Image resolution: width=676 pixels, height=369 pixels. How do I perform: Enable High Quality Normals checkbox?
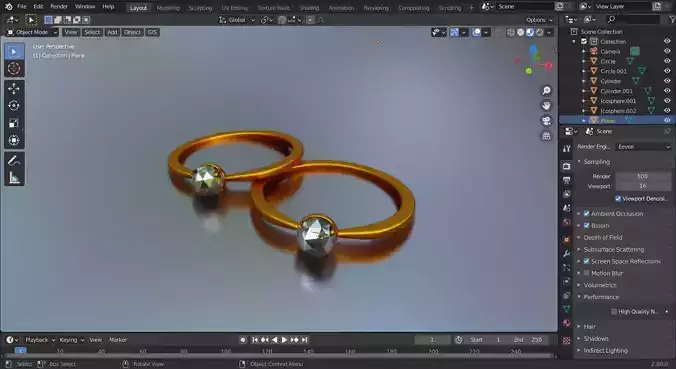(614, 311)
